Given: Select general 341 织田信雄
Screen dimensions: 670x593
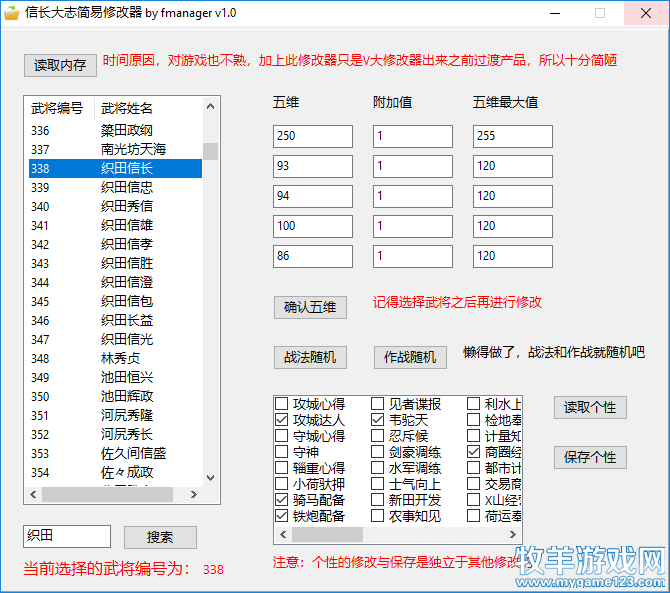Looking at the screenshot, I should [x=115, y=226].
